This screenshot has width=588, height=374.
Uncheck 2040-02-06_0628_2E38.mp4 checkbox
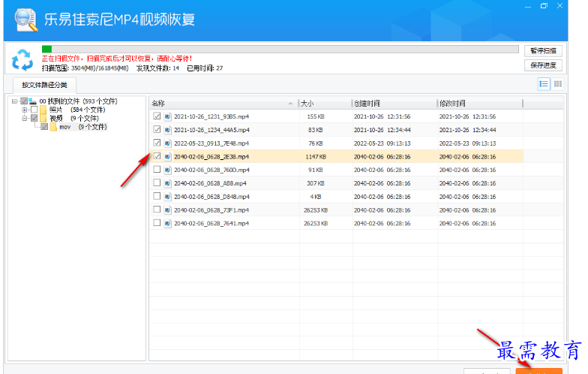click(x=157, y=156)
